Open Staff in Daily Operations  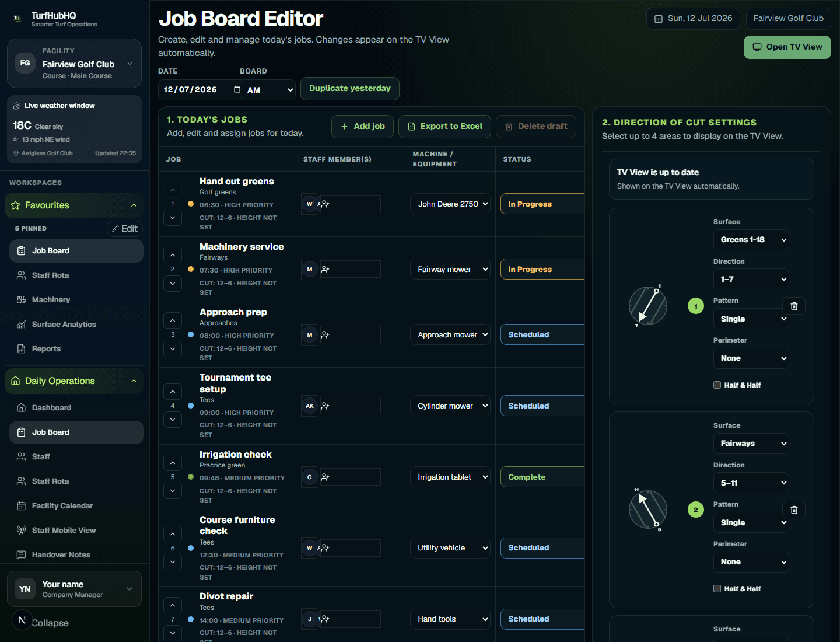pos(76,457)
